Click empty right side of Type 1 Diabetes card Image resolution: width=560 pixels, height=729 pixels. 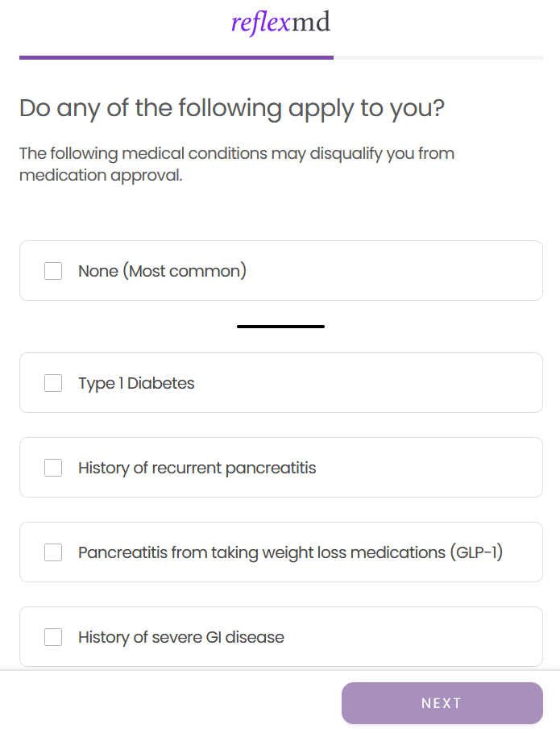click(x=419, y=383)
